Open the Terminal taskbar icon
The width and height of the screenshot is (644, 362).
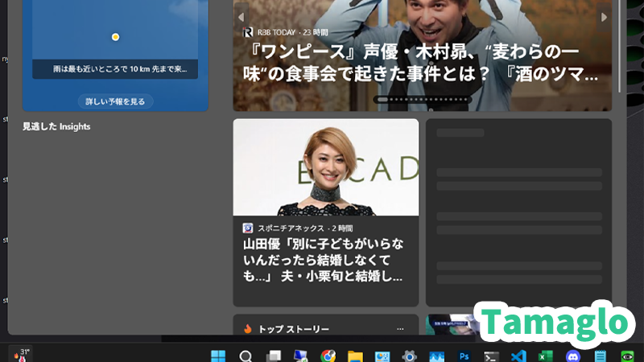point(491,356)
